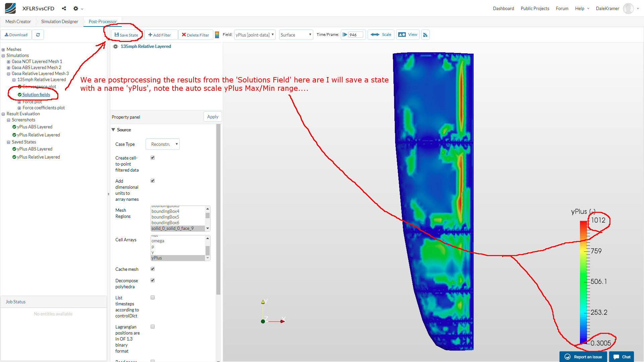The width and height of the screenshot is (644, 362).
Task: Click the Time/Frame play step icon
Action: pyautogui.click(x=345, y=35)
